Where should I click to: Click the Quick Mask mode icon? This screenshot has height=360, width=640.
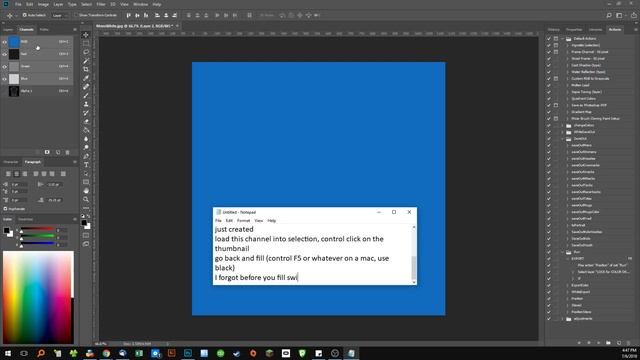click(86, 236)
